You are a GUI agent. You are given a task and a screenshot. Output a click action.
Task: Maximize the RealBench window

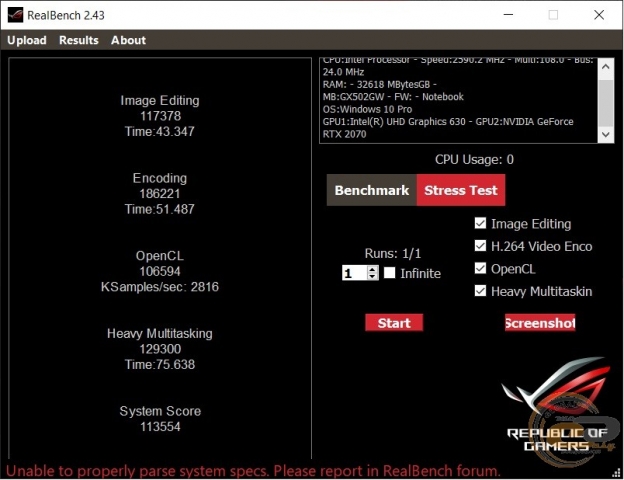pyautogui.click(x=553, y=15)
